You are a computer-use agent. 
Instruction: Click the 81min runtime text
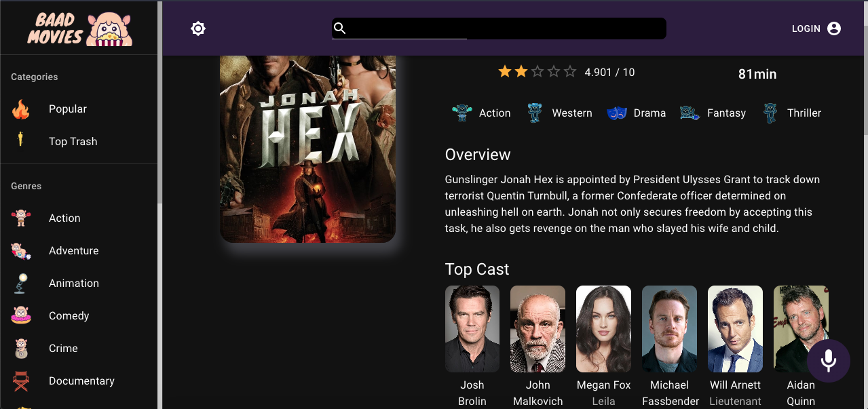pos(757,74)
